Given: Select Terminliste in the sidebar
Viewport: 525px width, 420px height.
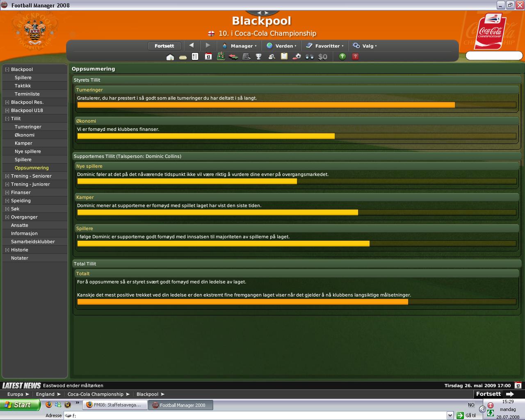Looking at the screenshot, I should 27,94.
